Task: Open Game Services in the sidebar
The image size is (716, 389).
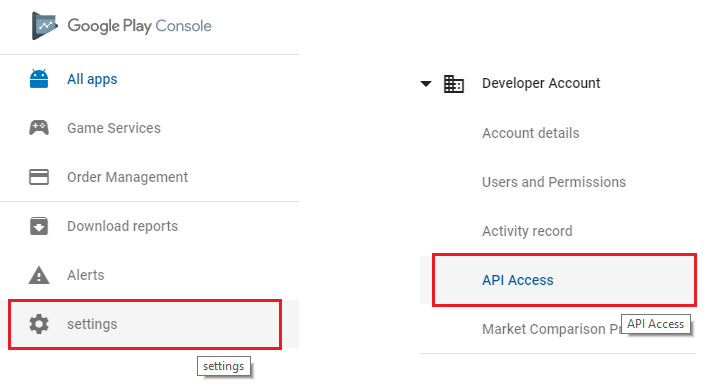Action: pyautogui.click(x=149, y=128)
